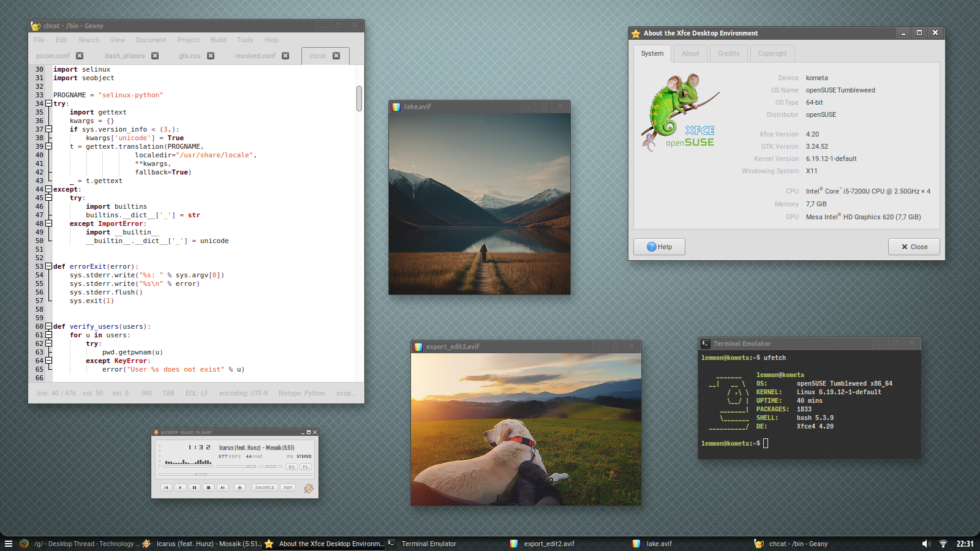The image size is (980, 551).
Task: Toggle Shuffle mode in Winamp
Action: tap(265, 488)
